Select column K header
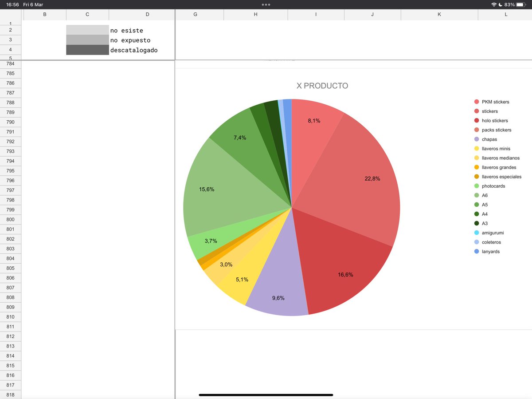 [x=439, y=15]
